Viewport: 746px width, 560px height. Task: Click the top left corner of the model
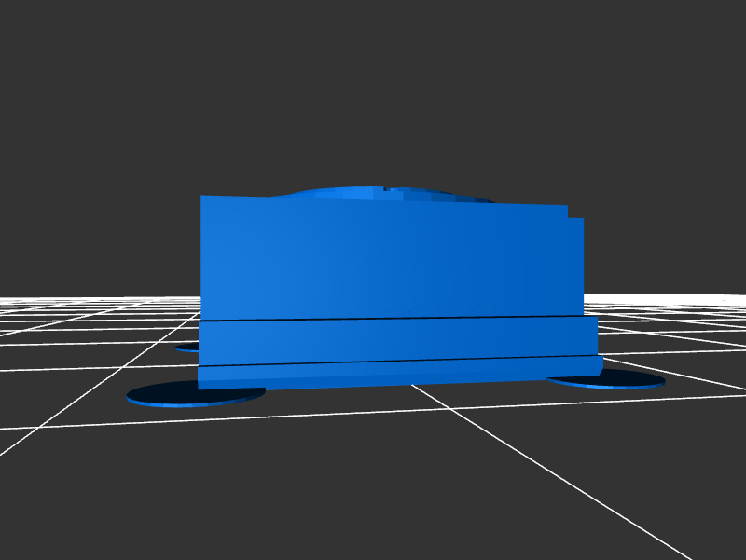[202, 197]
